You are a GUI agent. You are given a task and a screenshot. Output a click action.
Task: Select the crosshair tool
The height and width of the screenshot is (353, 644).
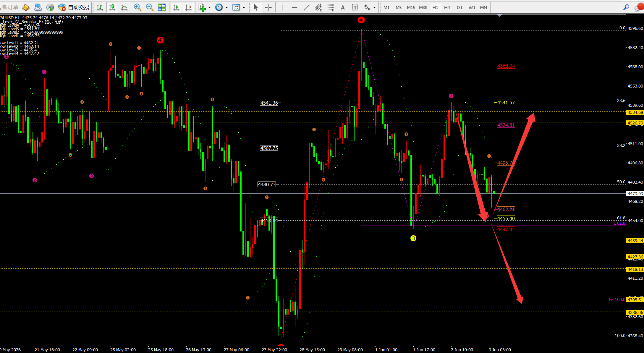click(268, 7)
